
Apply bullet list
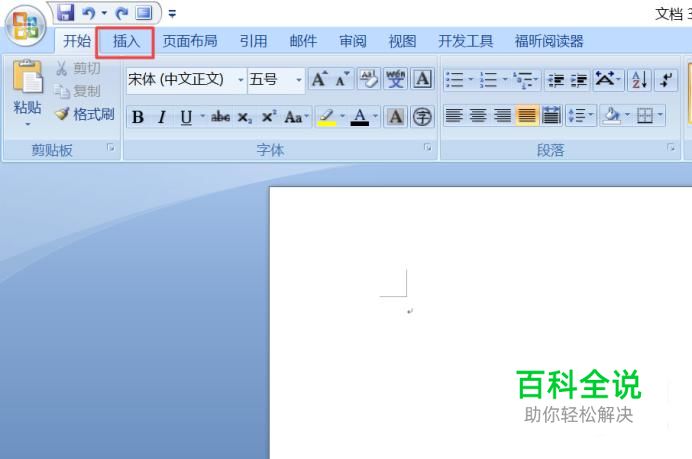coord(454,80)
